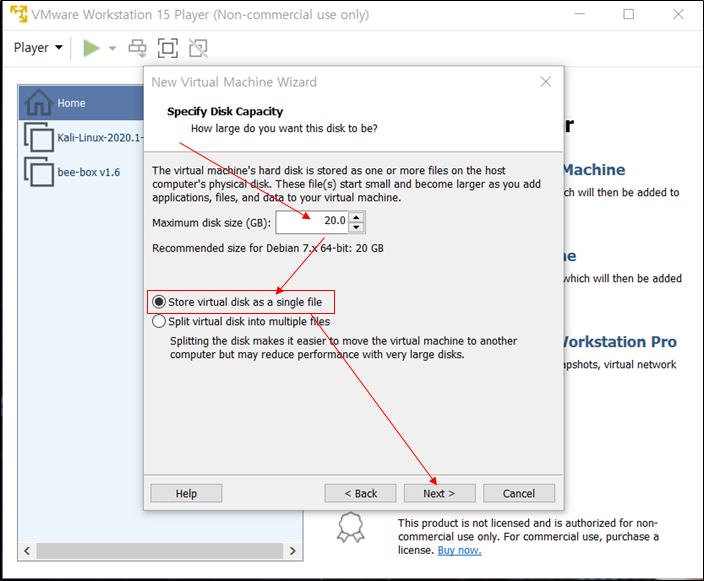Image resolution: width=704 pixels, height=581 pixels.
Task: Click the partially visible 'Workstation Pro' heading
Action: (x=620, y=342)
